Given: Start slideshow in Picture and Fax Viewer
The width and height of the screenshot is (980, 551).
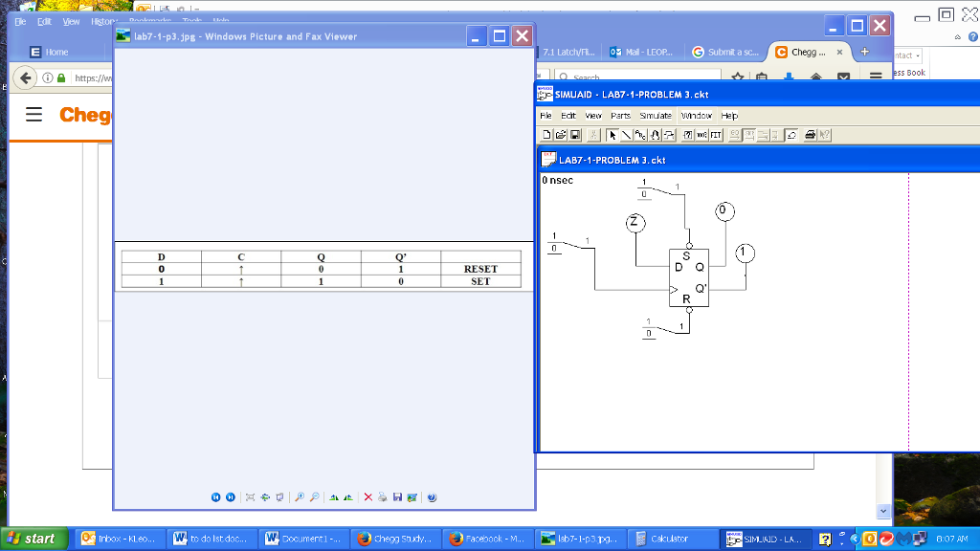Looking at the screenshot, I should pos(279,497).
